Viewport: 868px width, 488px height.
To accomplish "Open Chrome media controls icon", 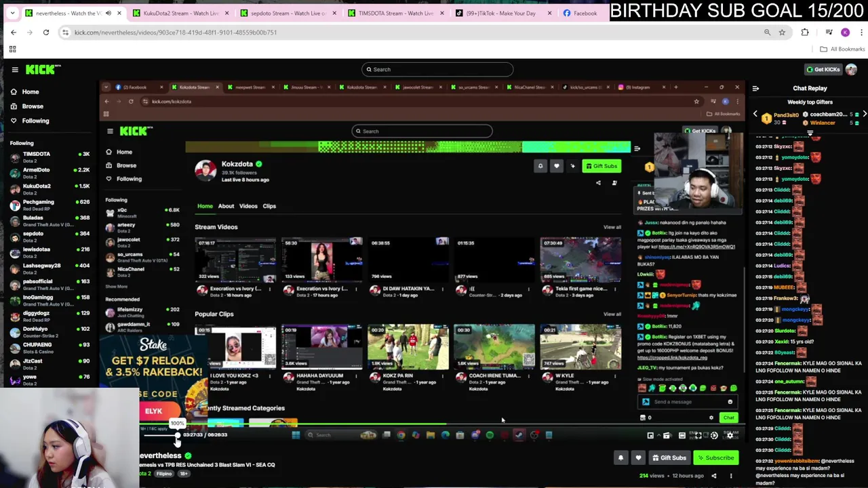I will pyautogui.click(x=829, y=33).
